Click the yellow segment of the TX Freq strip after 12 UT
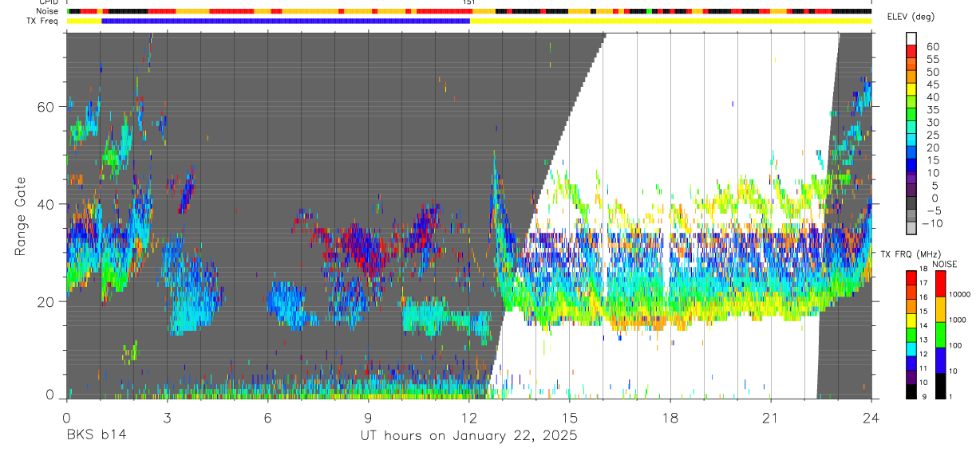Viewport: 980px width, 452px height. 670,21
